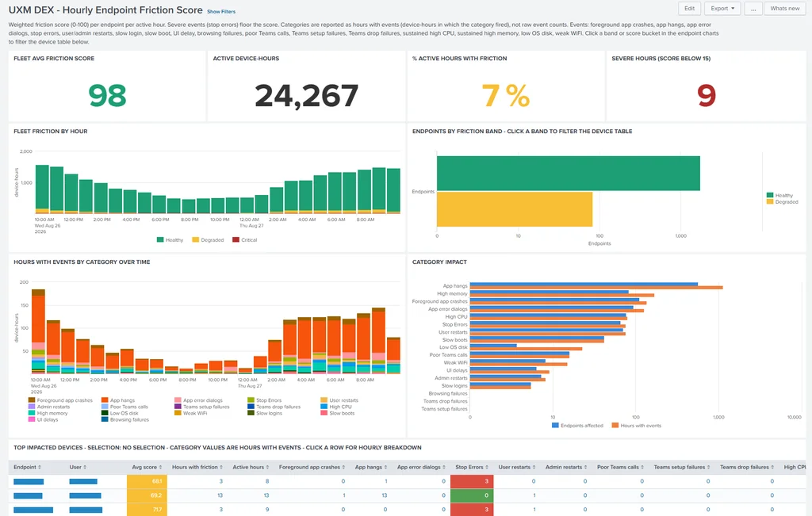Toggle Degraded legend in Endpoints By Friction Band
Viewport: 812px width, 516px height.
coord(782,202)
